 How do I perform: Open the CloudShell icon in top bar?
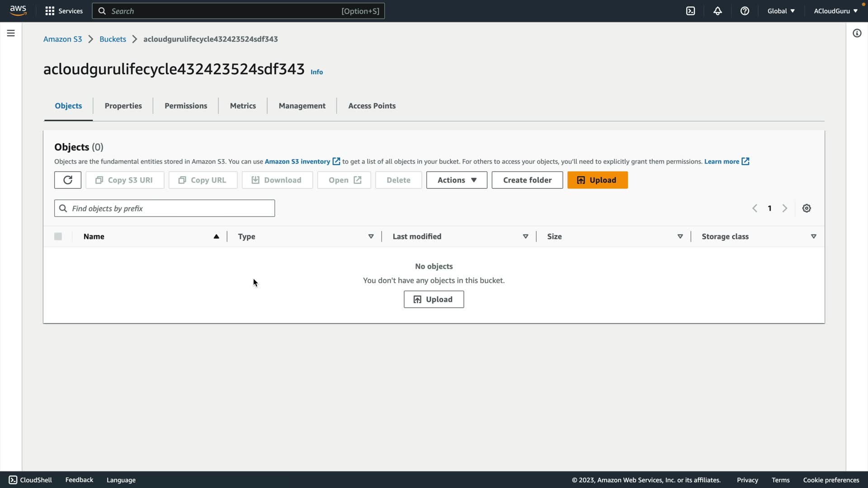[x=690, y=11]
